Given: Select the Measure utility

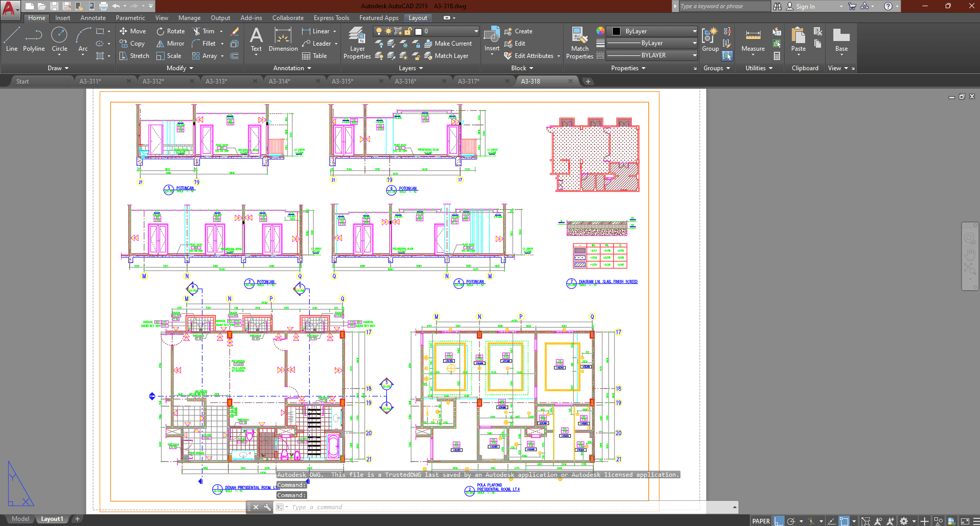Looking at the screenshot, I should click(753, 40).
